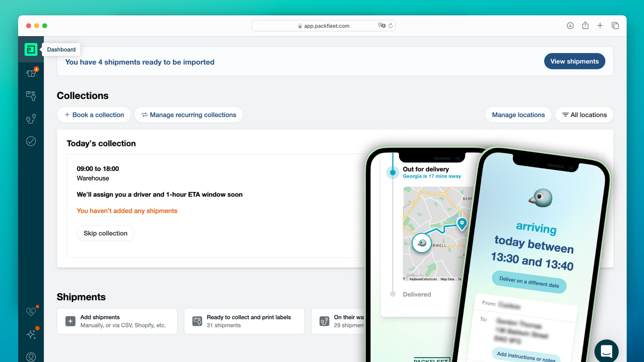Image resolution: width=644 pixels, height=362 pixels.
Task: Click Manage recurring collections button
Action: 189,115
